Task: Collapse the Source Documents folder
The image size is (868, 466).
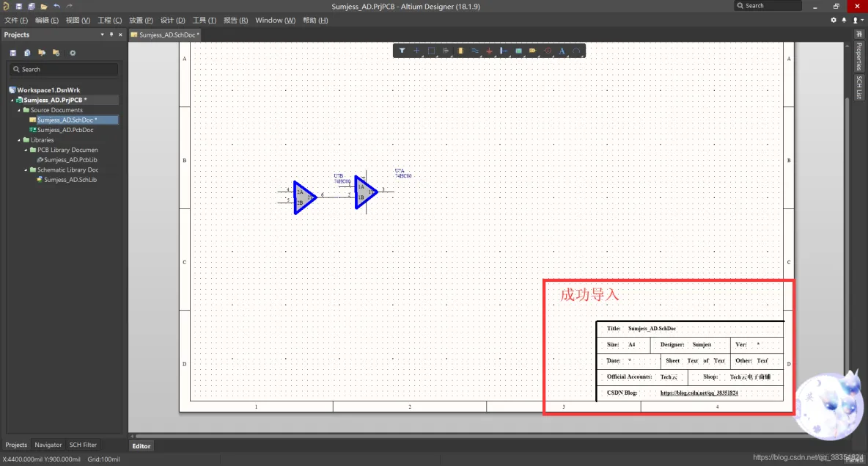Action: [x=19, y=110]
